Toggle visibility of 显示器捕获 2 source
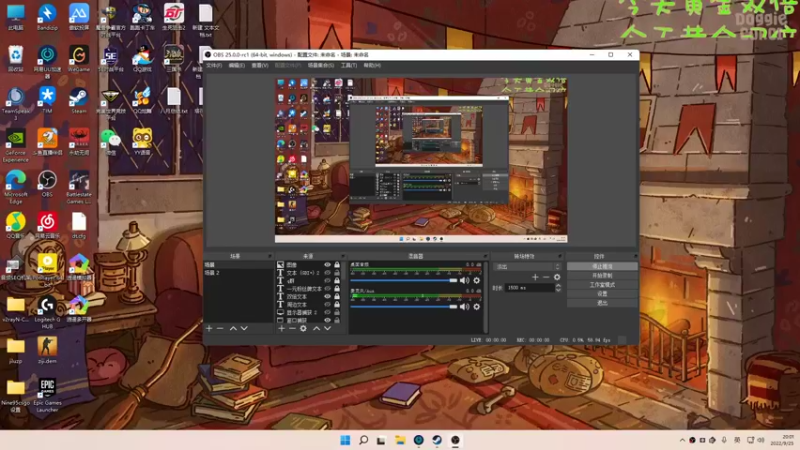 tap(328, 312)
